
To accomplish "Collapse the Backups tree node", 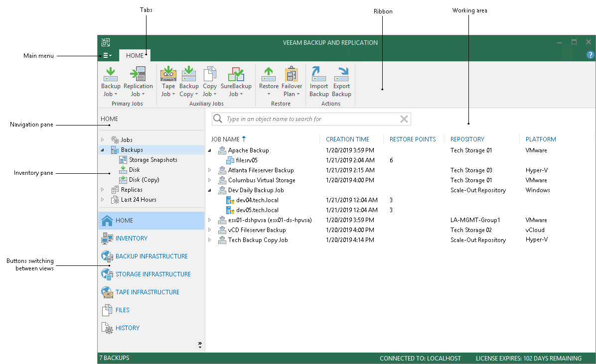I will (102, 150).
